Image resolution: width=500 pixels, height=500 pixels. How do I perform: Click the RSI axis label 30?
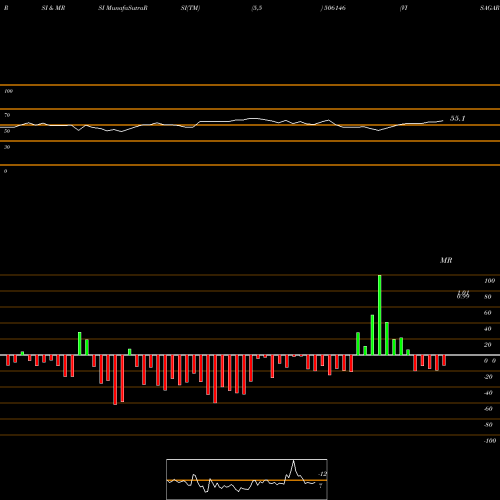[x=7, y=147]
